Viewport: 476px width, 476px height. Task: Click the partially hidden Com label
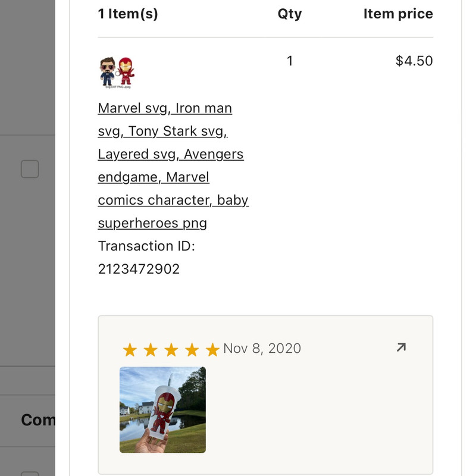[x=37, y=420]
